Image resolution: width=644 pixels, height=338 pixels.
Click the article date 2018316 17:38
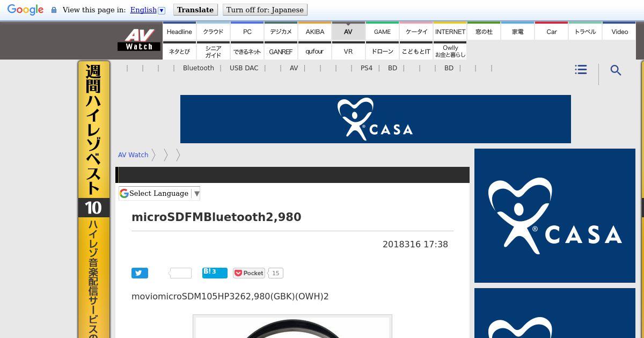click(x=415, y=244)
